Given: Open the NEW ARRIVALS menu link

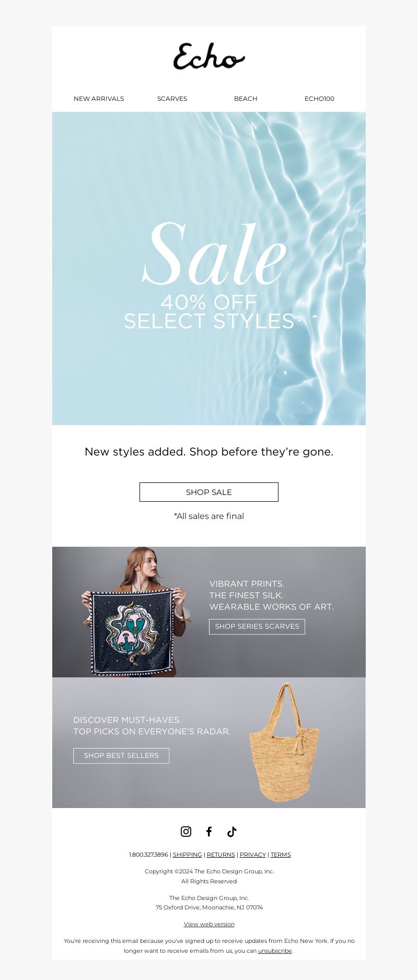Looking at the screenshot, I should pos(99,98).
